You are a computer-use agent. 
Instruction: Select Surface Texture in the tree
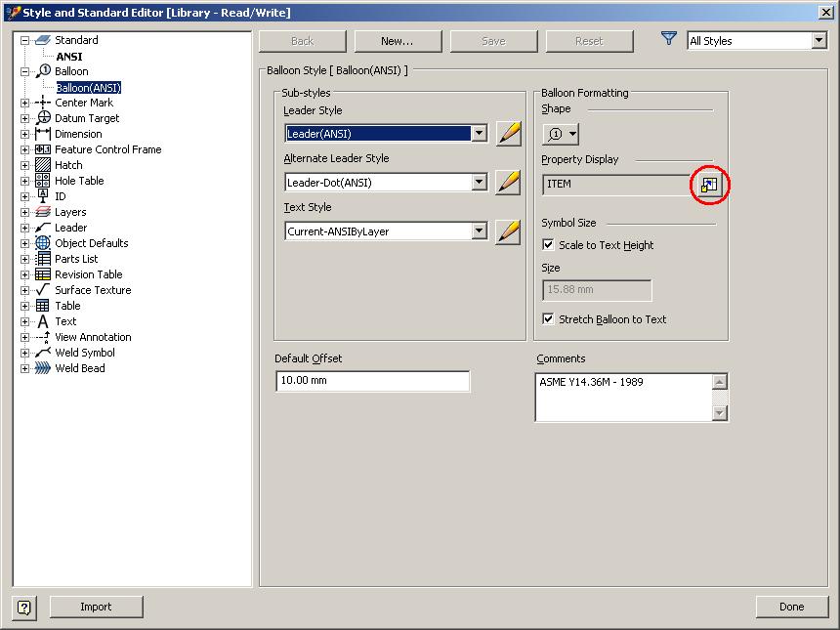point(93,290)
